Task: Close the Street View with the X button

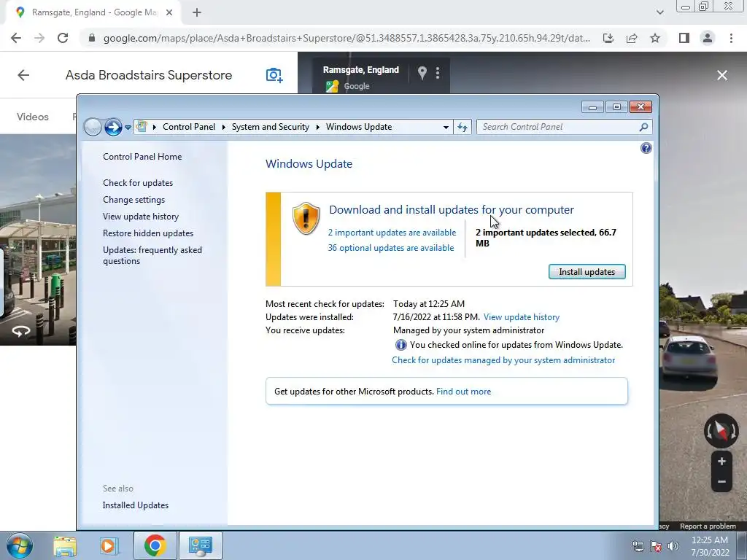Action: coord(721,75)
